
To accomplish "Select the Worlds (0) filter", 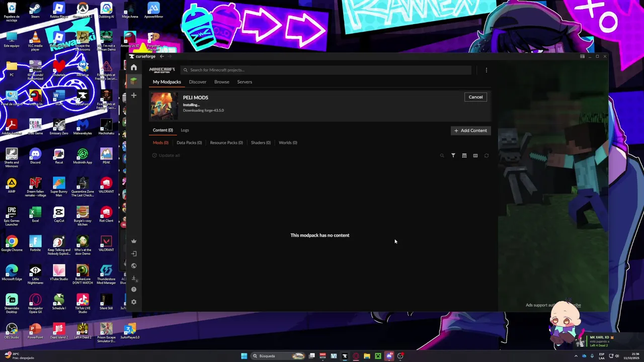I will (288, 143).
